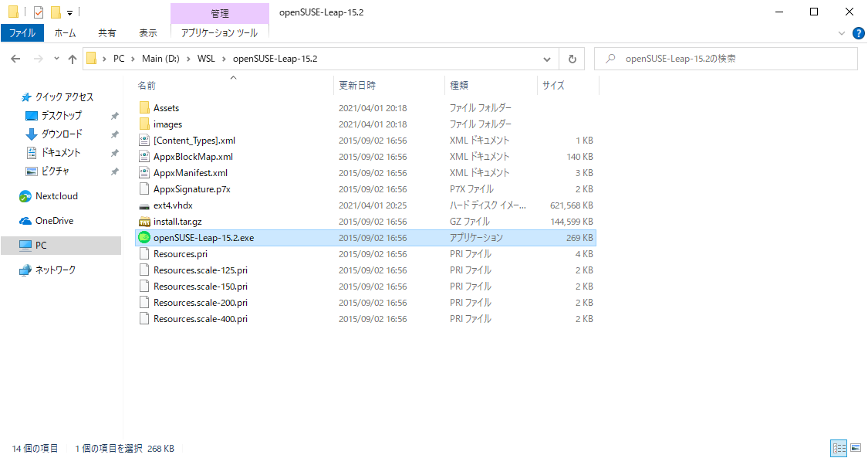Open the Help question mark icon

coord(858,33)
